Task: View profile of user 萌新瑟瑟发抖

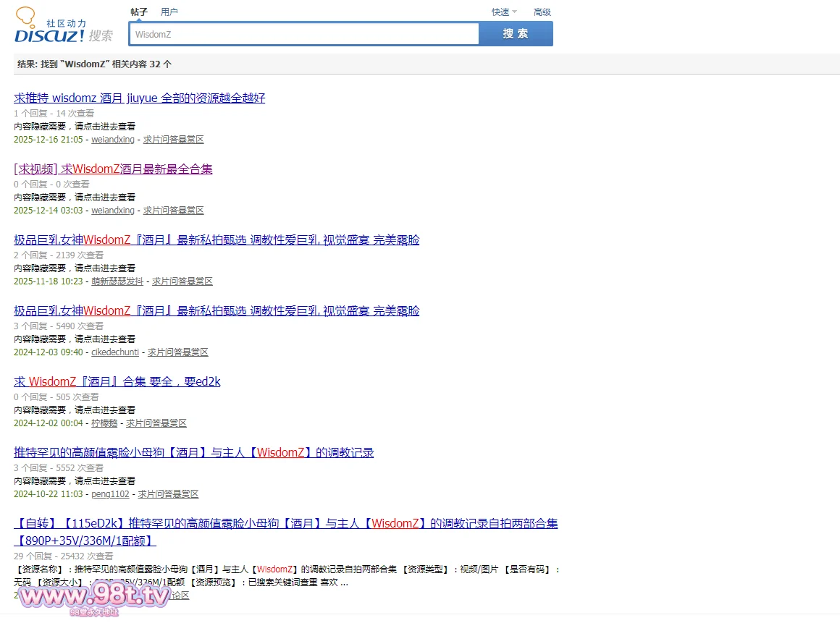Action: [117, 281]
